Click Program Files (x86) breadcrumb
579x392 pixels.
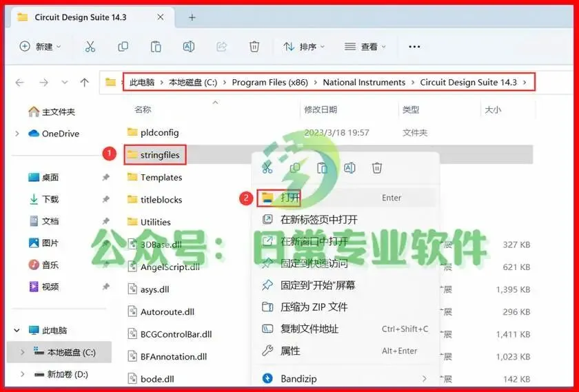pyautogui.click(x=270, y=82)
